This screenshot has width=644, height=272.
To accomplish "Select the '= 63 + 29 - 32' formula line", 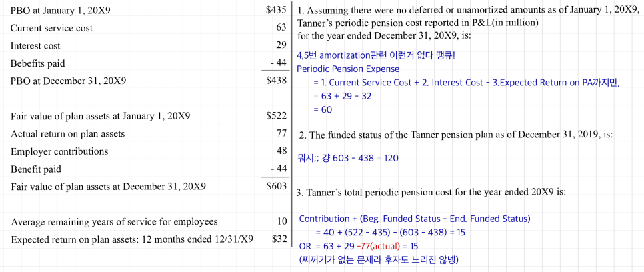I will (342, 96).
